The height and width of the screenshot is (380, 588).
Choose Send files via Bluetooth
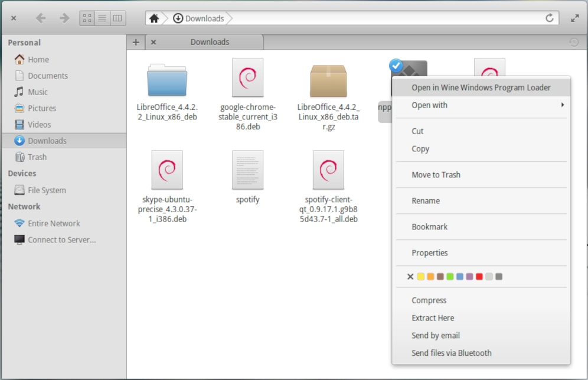tap(481, 353)
